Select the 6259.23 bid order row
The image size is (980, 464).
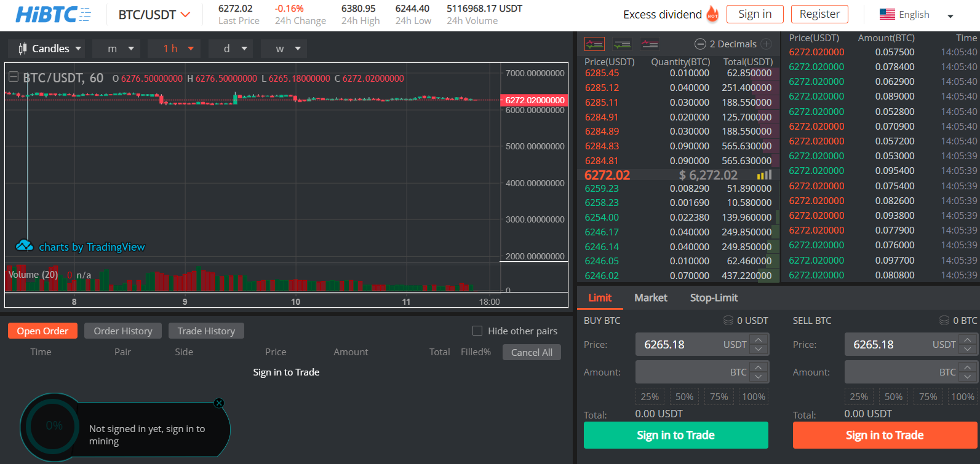pyautogui.click(x=679, y=189)
